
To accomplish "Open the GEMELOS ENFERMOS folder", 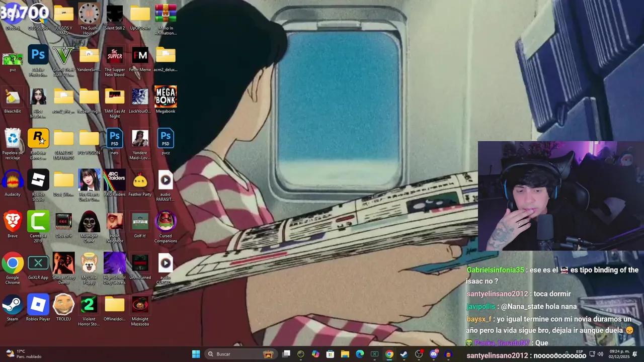I will click(x=63, y=144).
